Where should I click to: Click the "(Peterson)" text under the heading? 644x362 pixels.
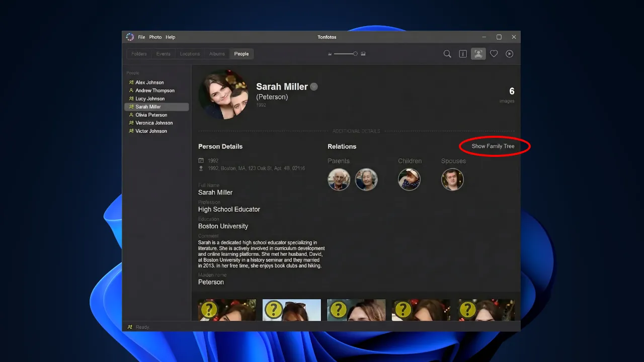272,97
